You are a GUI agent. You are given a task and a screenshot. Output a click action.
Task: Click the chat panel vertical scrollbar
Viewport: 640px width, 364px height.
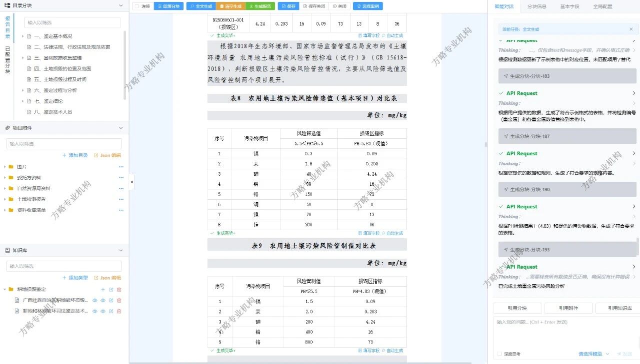point(637,245)
